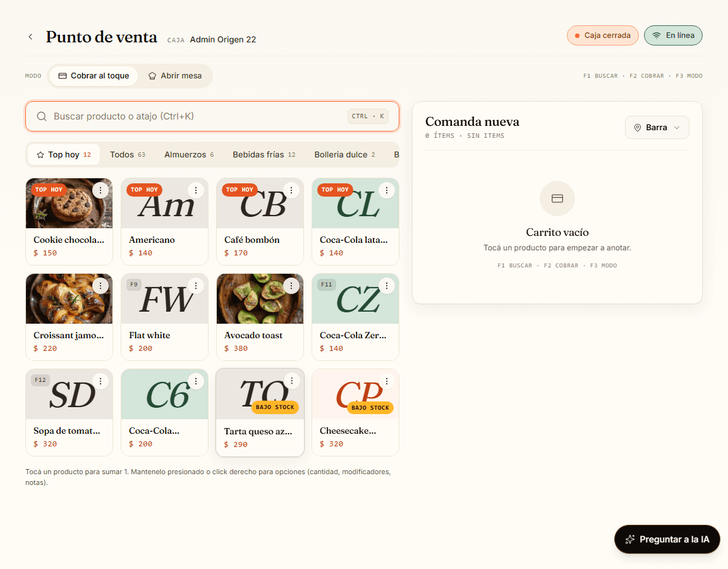Add Café bombón product to the order

260,221
